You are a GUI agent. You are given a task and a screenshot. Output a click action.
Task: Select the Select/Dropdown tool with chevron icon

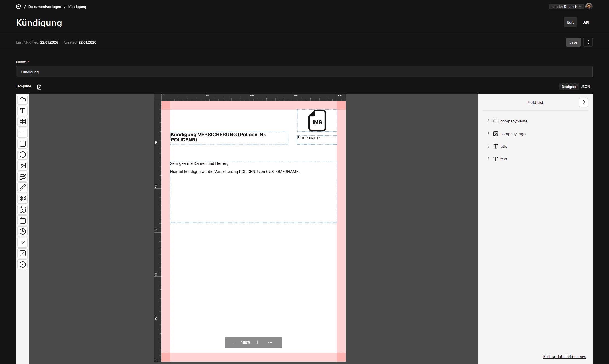[23, 242]
